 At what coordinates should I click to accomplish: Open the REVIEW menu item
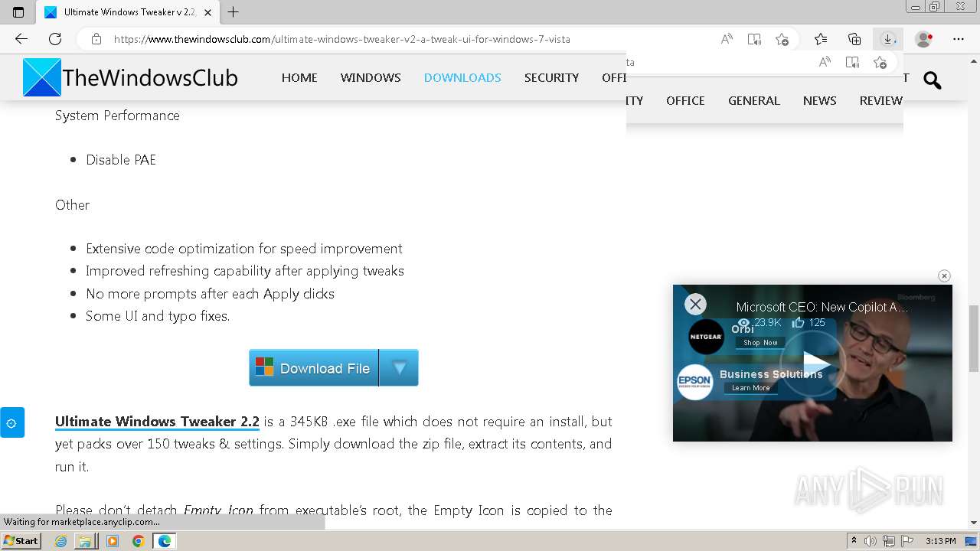tap(881, 100)
